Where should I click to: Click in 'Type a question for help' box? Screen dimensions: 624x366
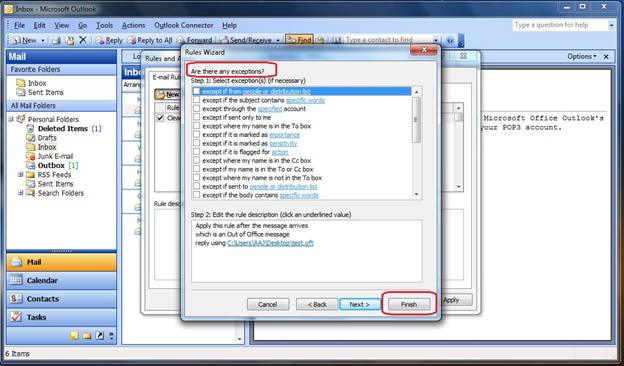pos(560,25)
